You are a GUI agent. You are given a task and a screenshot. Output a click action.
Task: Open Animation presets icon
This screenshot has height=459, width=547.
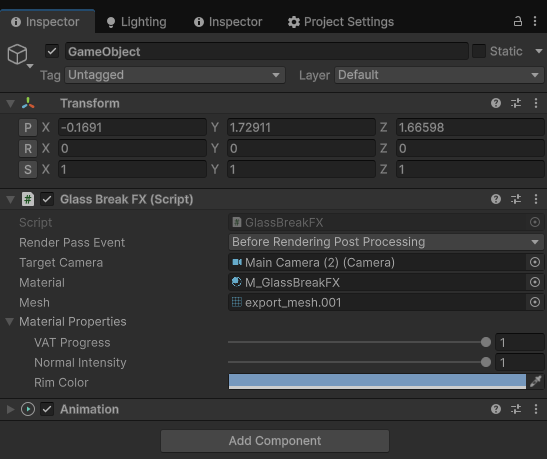coord(516,409)
